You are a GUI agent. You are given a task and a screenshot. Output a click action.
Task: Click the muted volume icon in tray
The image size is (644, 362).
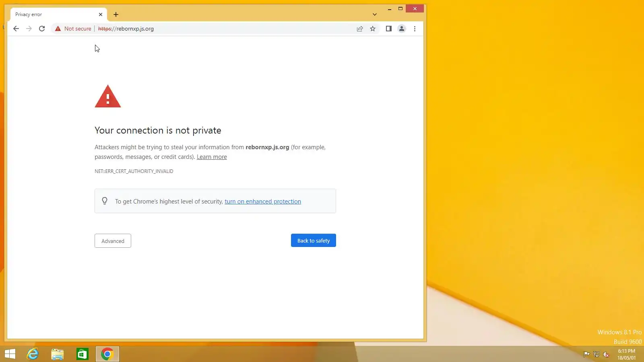[606, 354]
